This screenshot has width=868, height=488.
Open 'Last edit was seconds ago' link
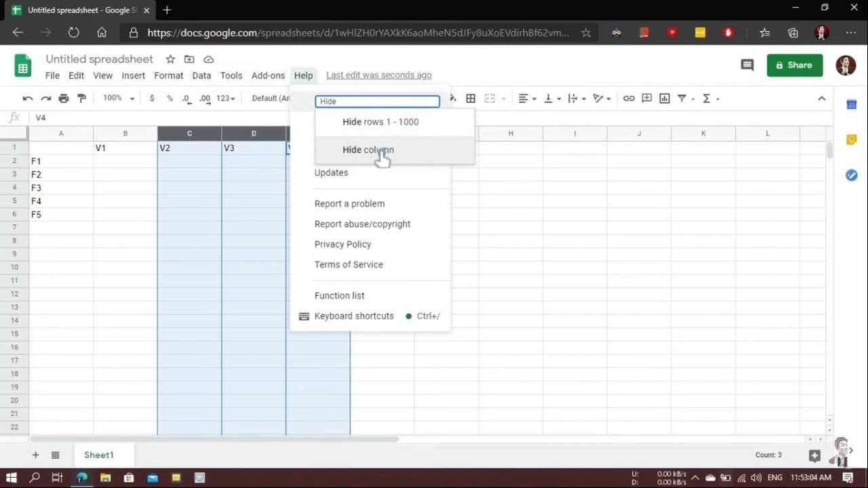click(378, 75)
